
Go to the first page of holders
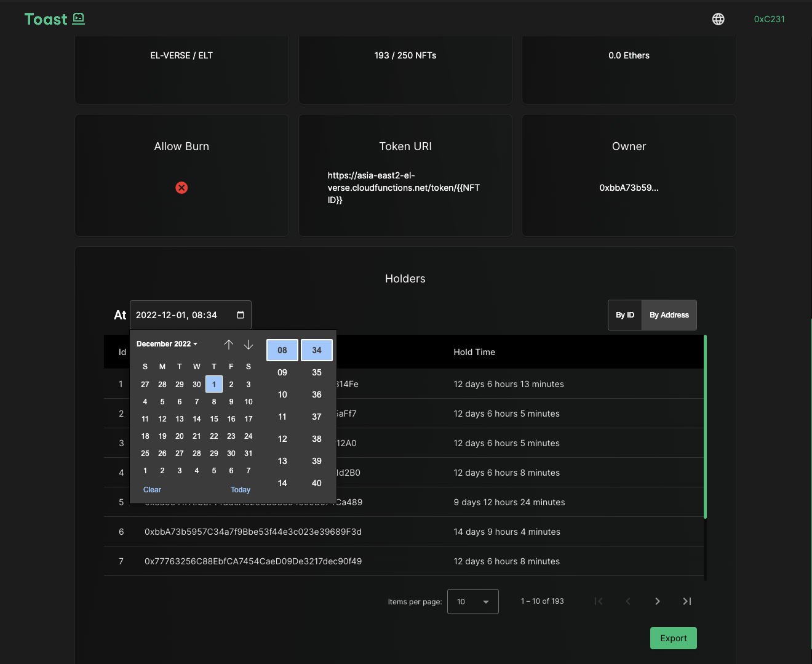coord(599,601)
